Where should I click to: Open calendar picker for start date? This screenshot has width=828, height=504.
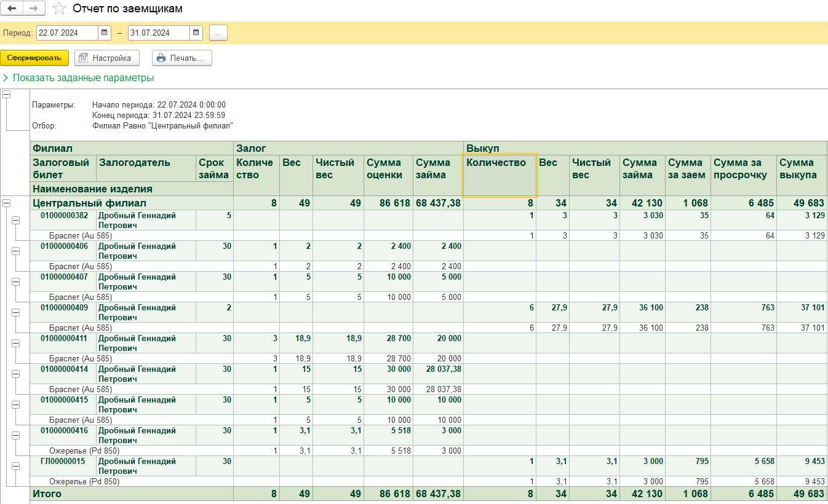[x=105, y=33]
